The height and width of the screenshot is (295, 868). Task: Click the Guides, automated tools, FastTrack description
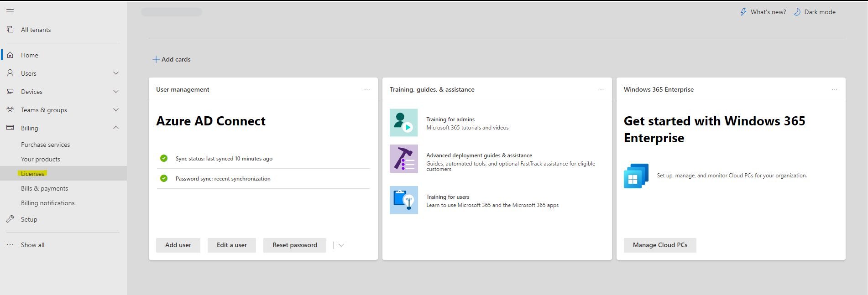(511, 166)
